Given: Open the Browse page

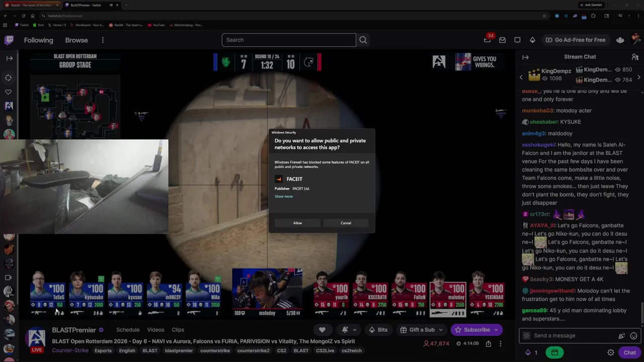Looking at the screenshot, I should click(x=76, y=40).
